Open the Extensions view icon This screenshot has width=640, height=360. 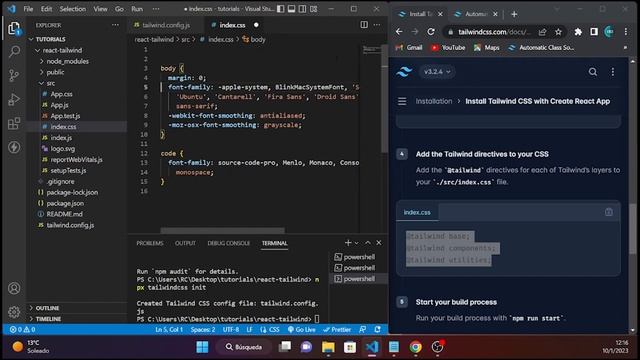[14, 123]
